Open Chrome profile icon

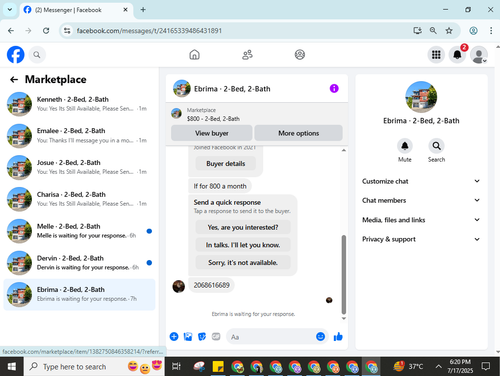473,31
